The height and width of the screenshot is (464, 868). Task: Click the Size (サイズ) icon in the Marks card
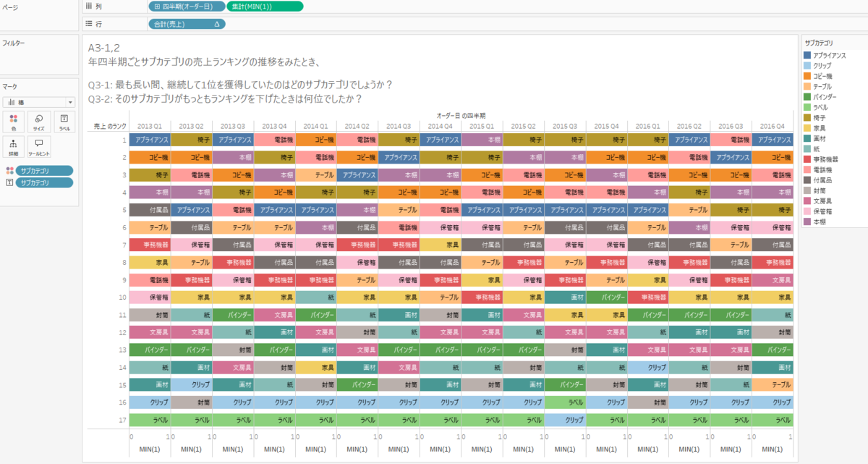38,122
